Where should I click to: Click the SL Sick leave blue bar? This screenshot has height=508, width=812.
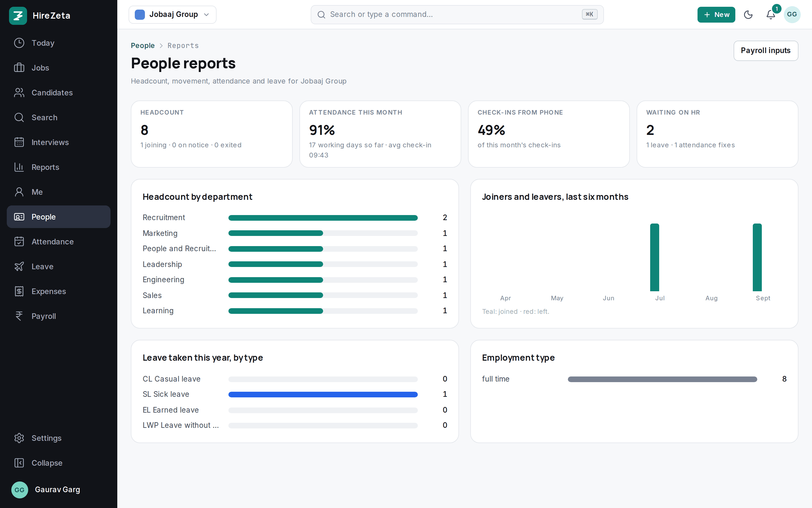(323, 395)
